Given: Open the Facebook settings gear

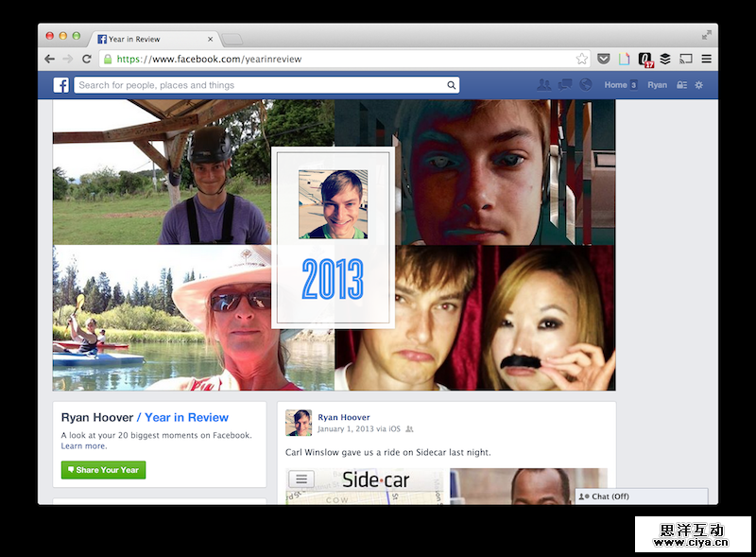Looking at the screenshot, I should pos(698,84).
